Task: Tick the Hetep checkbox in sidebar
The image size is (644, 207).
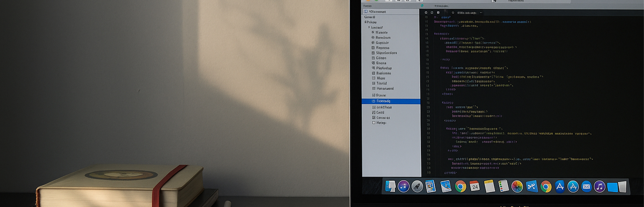Action: coord(374,123)
